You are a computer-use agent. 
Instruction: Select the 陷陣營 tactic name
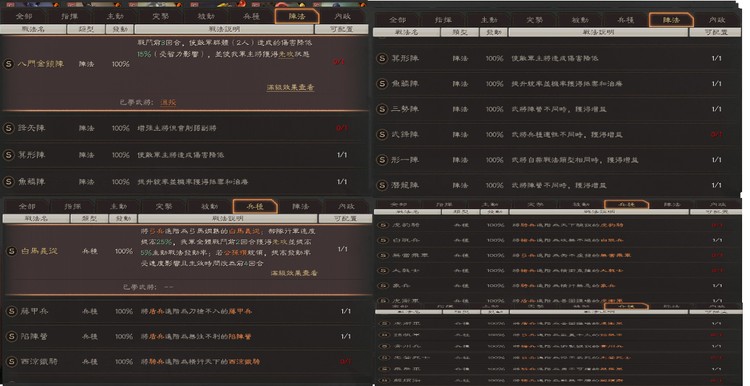pyautogui.click(x=34, y=336)
